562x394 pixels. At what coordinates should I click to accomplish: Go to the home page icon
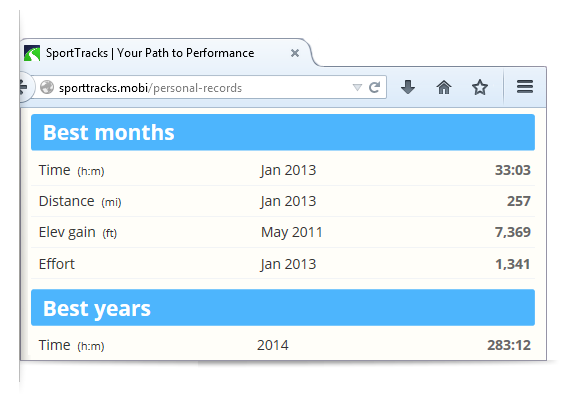point(444,87)
